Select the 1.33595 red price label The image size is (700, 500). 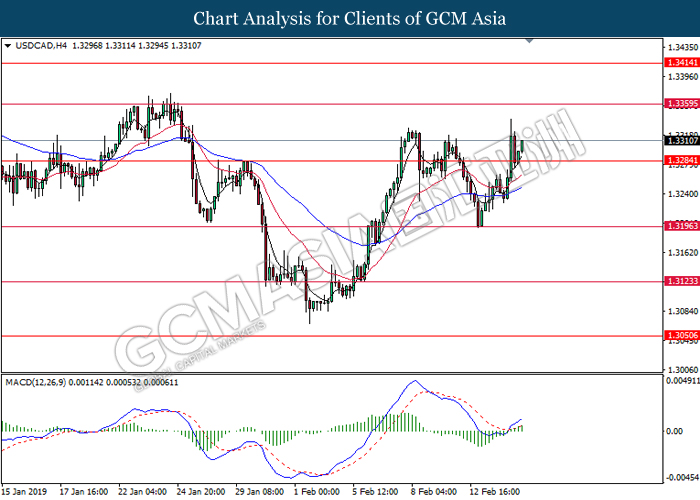(x=682, y=104)
